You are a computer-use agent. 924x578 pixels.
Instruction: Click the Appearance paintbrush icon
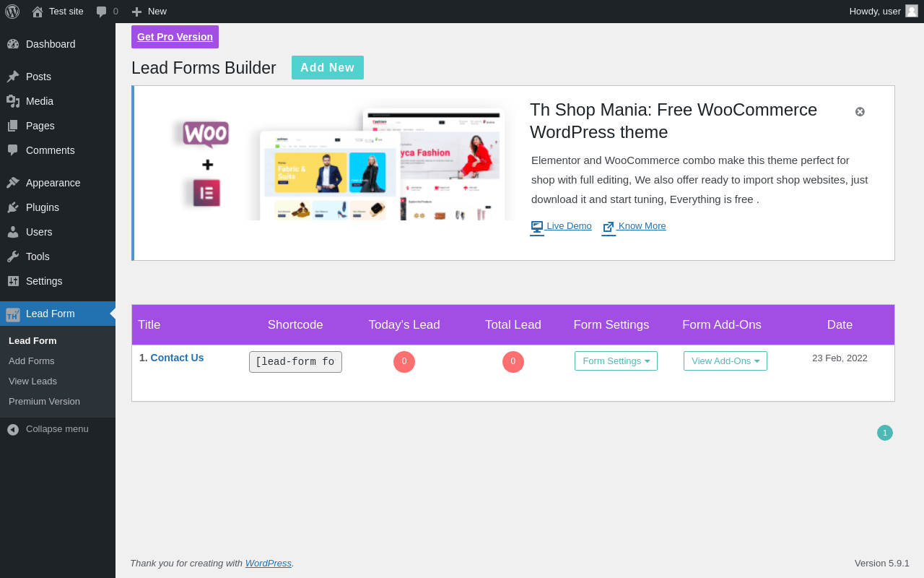[x=13, y=183]
